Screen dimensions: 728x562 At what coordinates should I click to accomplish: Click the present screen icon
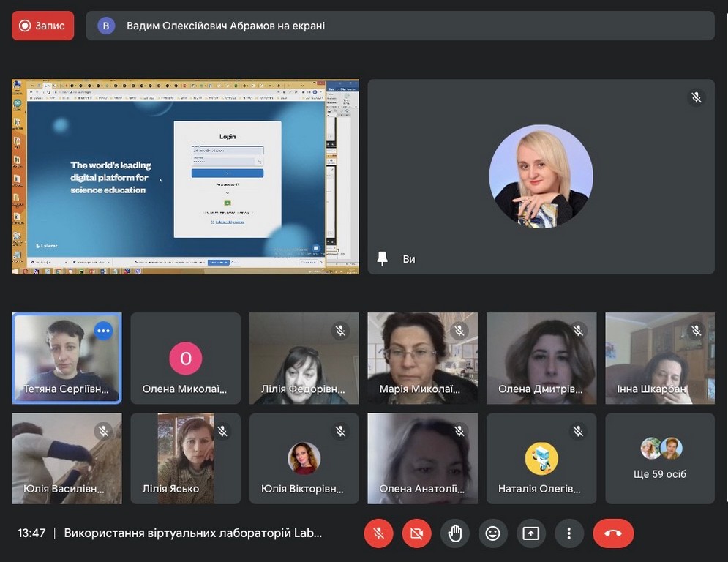tap(530, 533)
